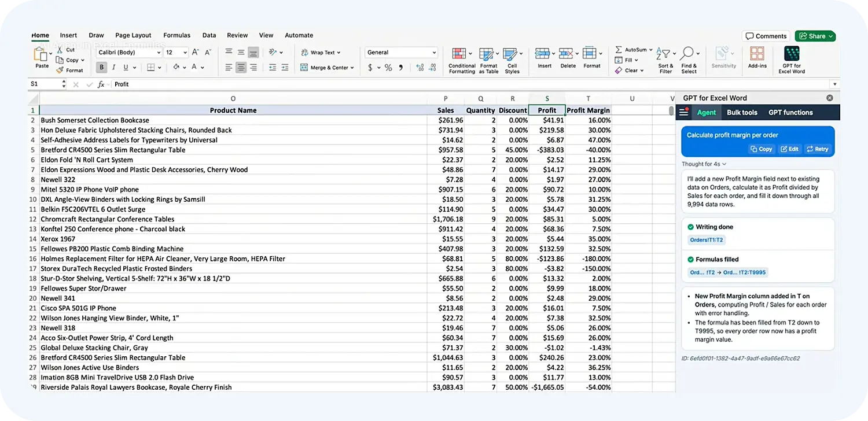Apply comma style number format
868x421 pixels.
pos(400,68)
